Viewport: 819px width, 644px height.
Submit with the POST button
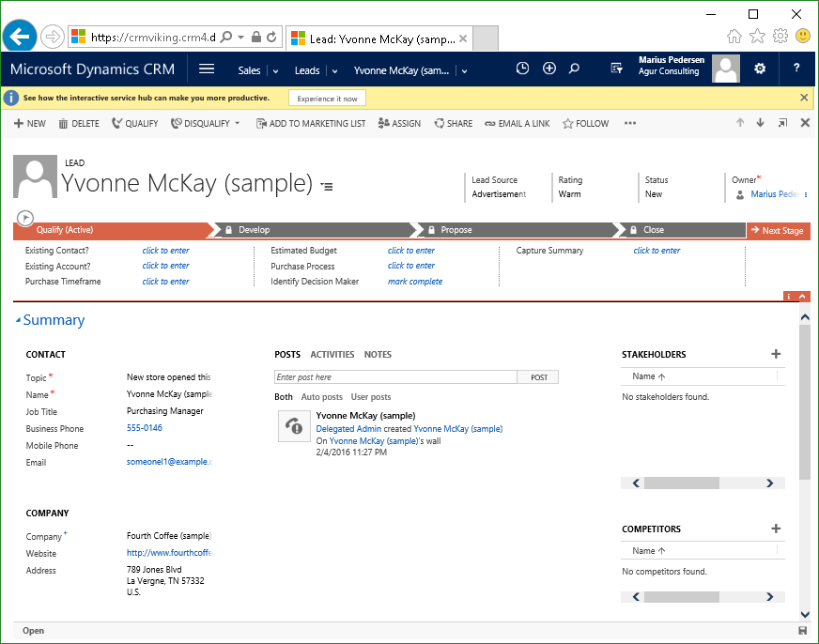click(x=538, y=376)
